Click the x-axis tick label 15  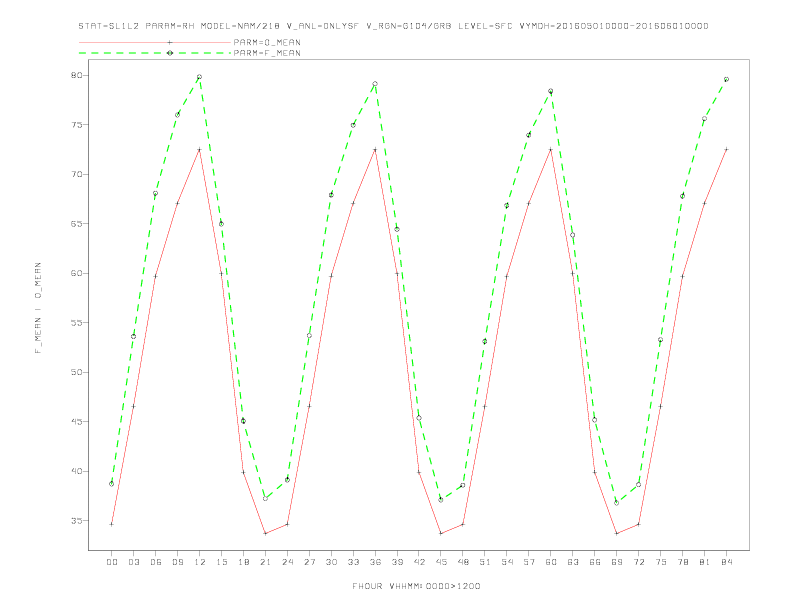221,562
